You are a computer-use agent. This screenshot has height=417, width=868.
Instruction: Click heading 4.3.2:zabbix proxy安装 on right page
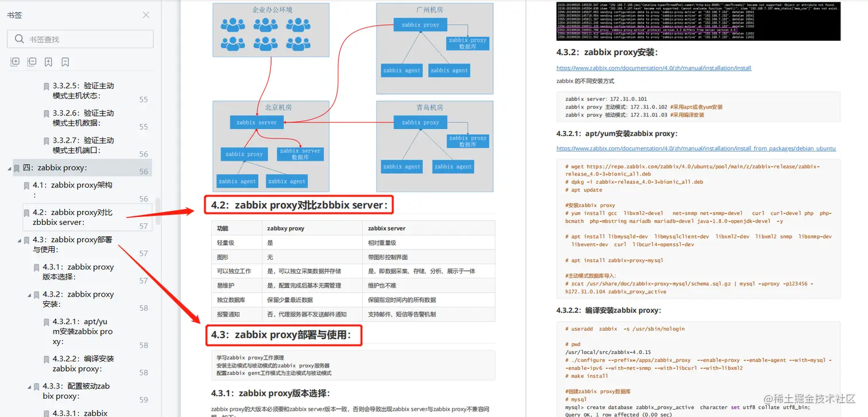[x=607, y=52]
